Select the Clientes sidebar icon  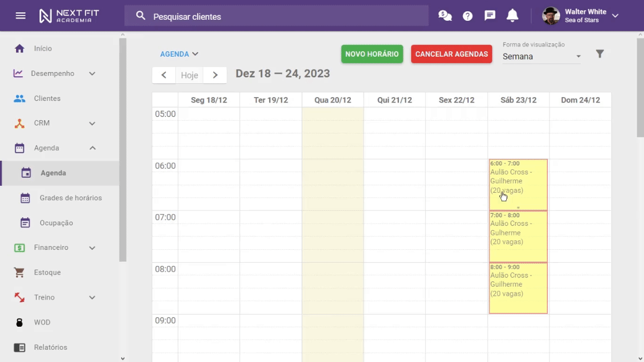click(x=20, y=98)
